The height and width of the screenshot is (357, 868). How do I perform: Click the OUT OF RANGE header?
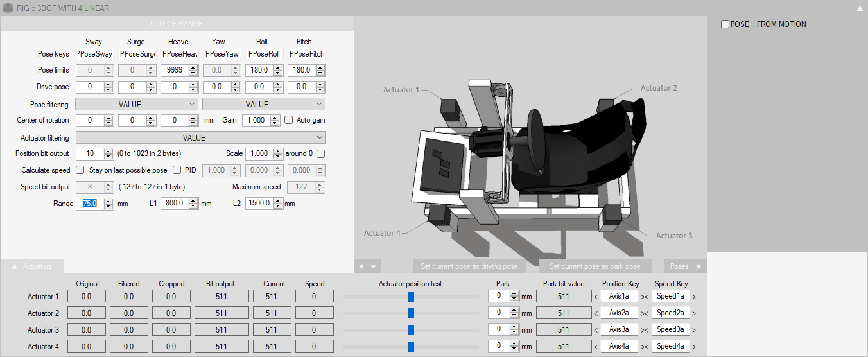pyautogui.click(x=177, y=24)
